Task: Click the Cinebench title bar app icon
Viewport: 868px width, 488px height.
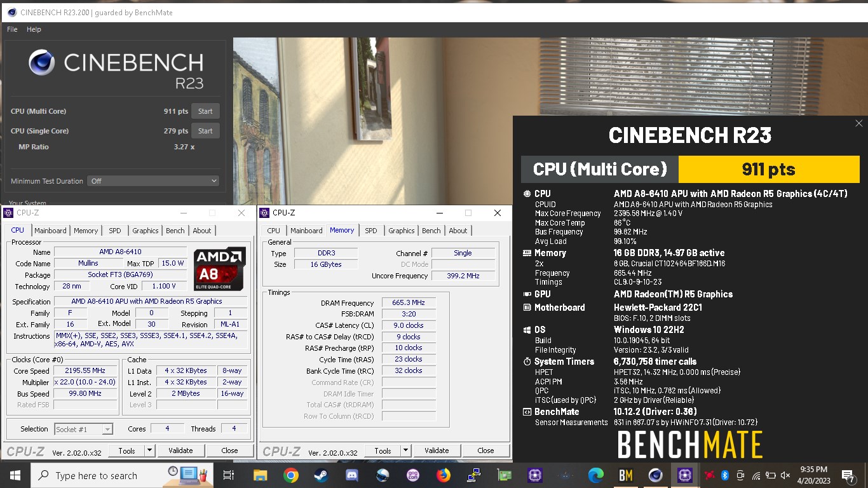Action: (11, 12)
